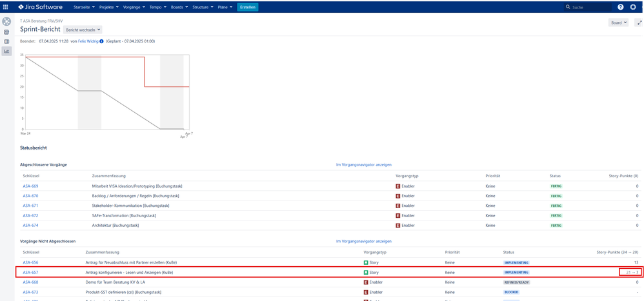Select summary 'Architektur [Buchungstask]'
Image resolution: width=644 pixels, height=301 pixels.
pyautogui.click(x=116, y=226)
